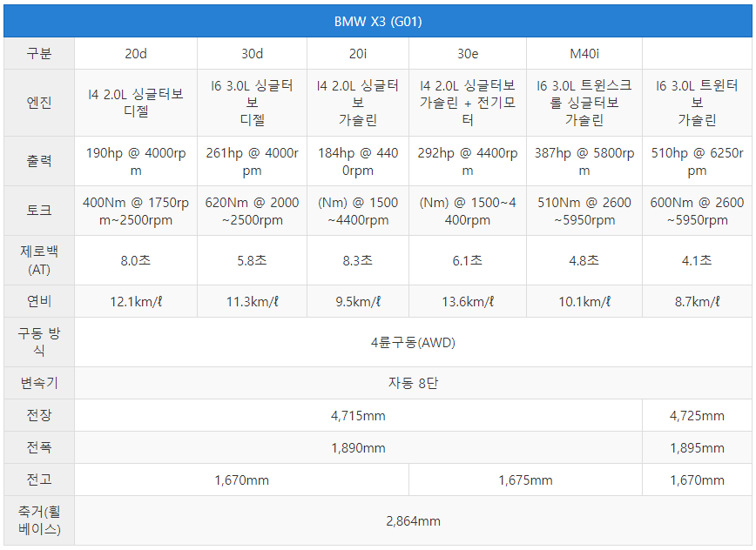Screen dimensions: 756x550
Task: Click the I4 2.0L 싱글터보 디젤 engine cell
Action: click(x=136, y=103)
